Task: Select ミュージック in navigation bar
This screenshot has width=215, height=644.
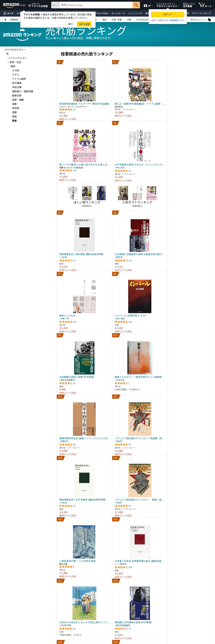Action: (135, 13)
